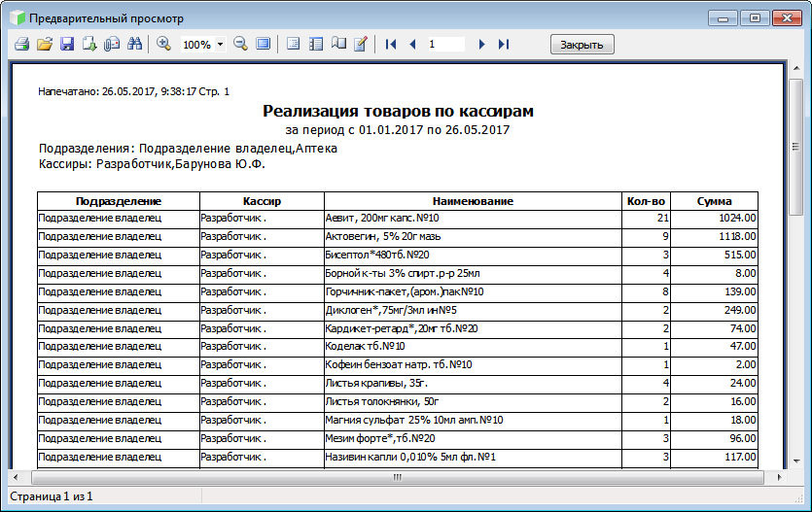Viewport: 812px width, 512px height.
Task: Click the horizontal scrollbar thumb
Action: (x=397, y=478)
